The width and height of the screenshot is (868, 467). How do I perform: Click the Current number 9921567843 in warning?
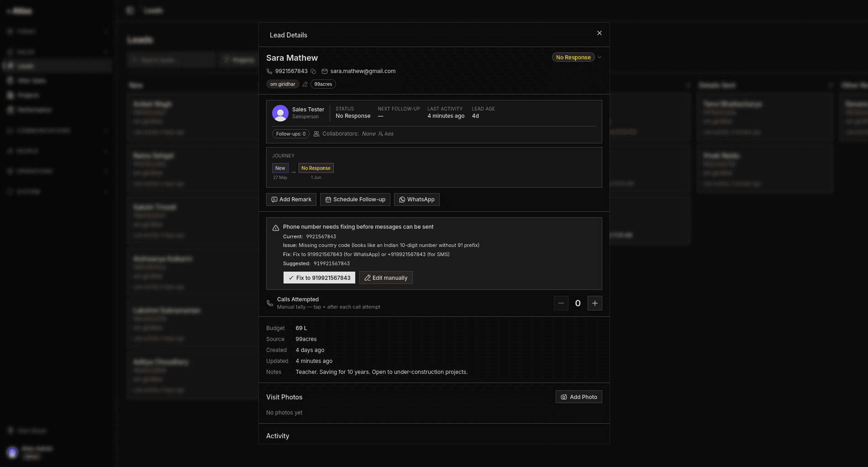[x=321, y=236]
